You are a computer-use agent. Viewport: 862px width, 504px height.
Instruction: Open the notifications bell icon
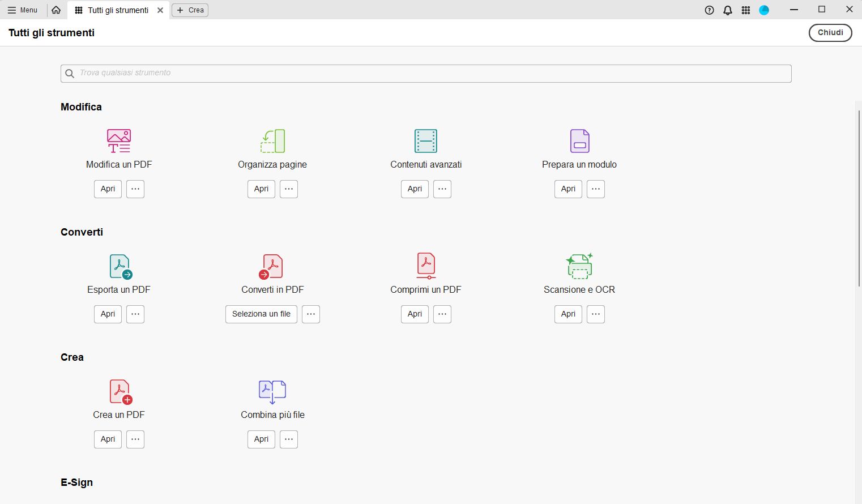[x=727, y=10]
